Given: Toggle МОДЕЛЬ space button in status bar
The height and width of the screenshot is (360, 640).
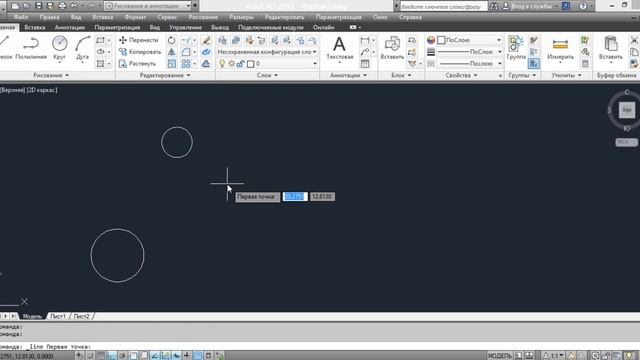Looking at the screenshot, I should click(500, 356).
